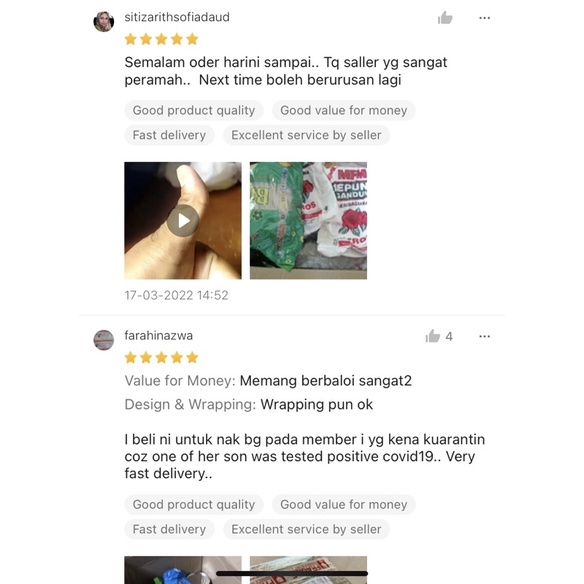584x584 pixels.
Task: View username farahinazwa
Action: tap(159, 336)
